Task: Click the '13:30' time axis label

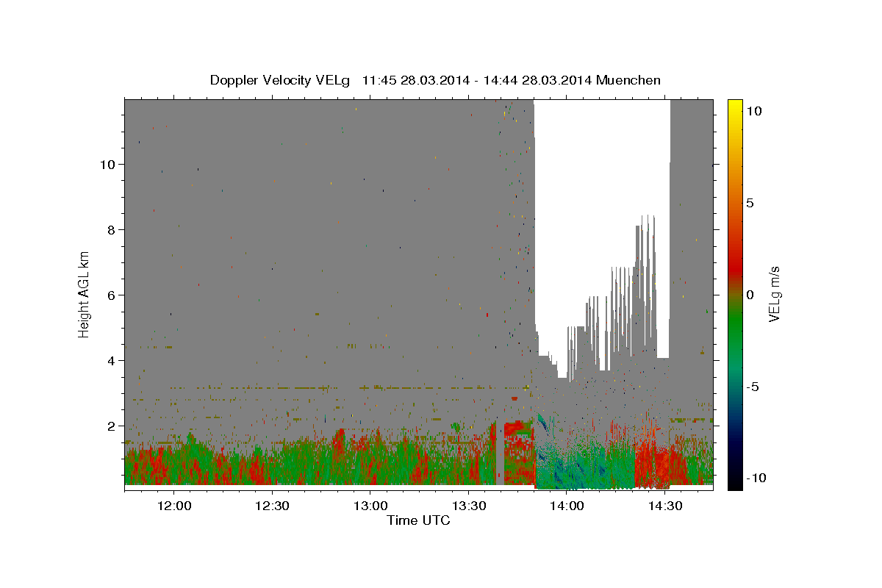Action: coord(469,506)
